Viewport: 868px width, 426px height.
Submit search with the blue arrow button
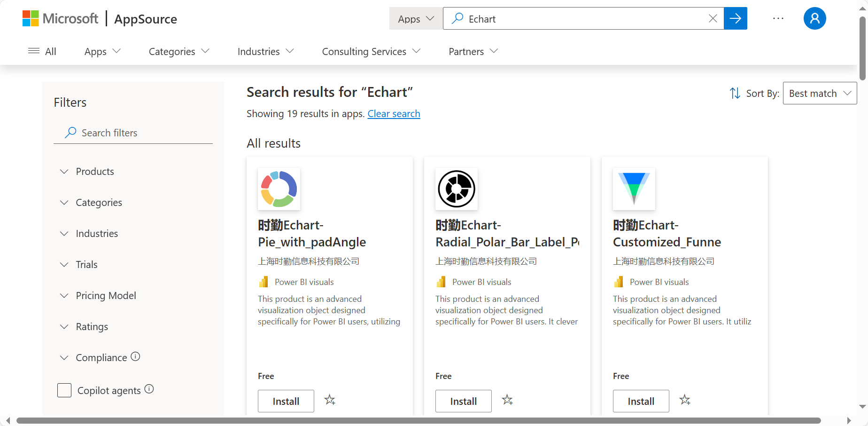736,18
